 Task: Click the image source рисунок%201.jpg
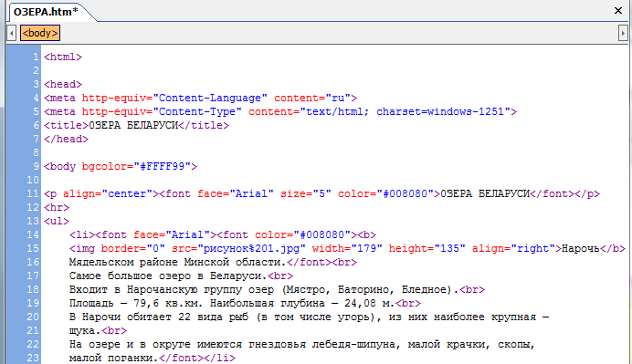click(x=251, y=248)
